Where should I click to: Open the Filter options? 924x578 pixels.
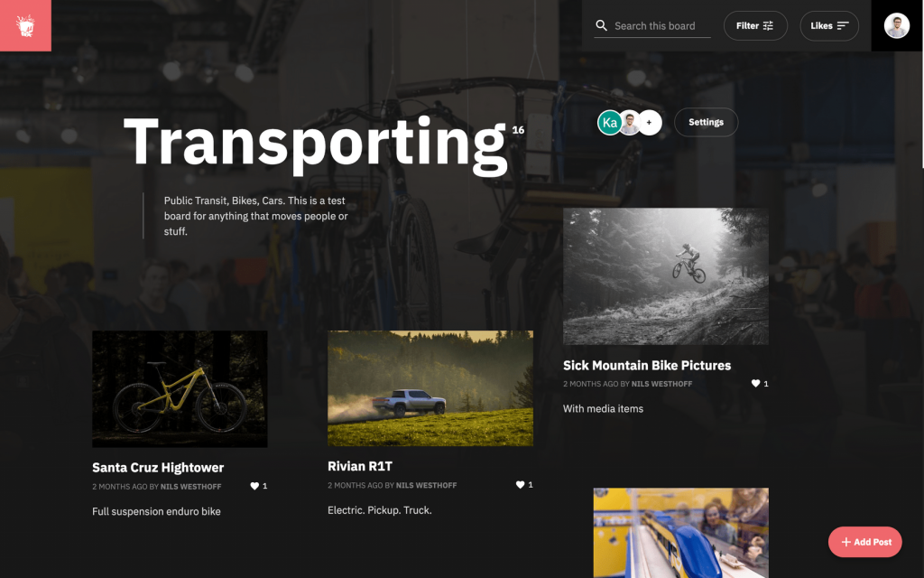click(755, 26)
